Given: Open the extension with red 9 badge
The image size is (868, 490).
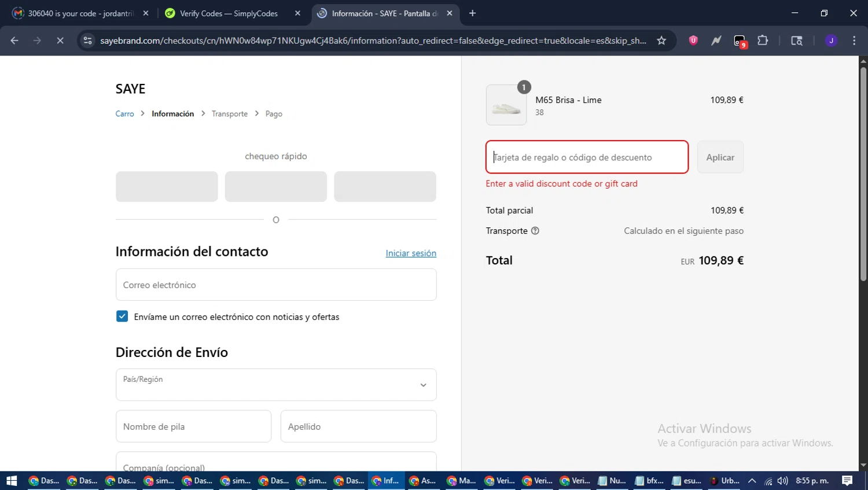Looking at the screenshot, I should click(740, 41).
